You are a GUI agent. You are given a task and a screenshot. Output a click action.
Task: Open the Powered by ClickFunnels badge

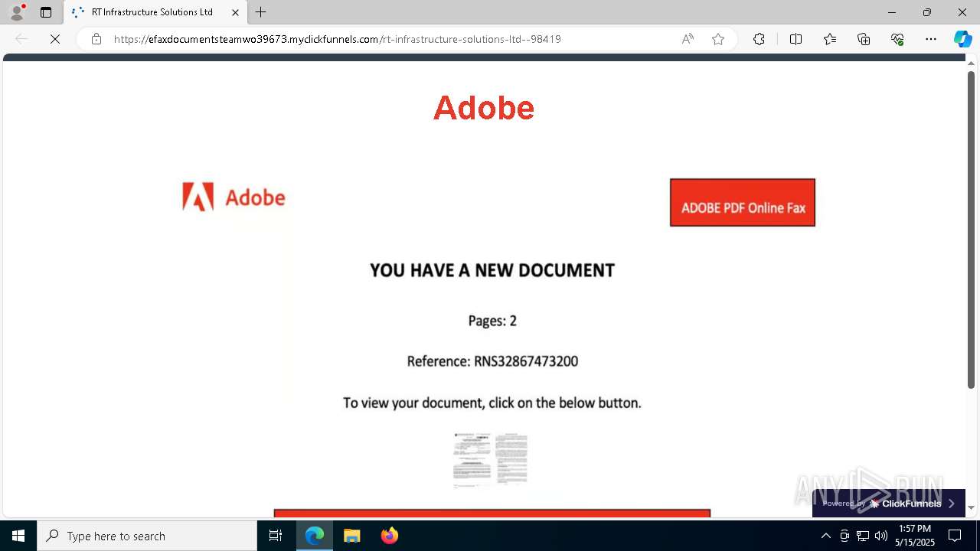tap(888, 504)
